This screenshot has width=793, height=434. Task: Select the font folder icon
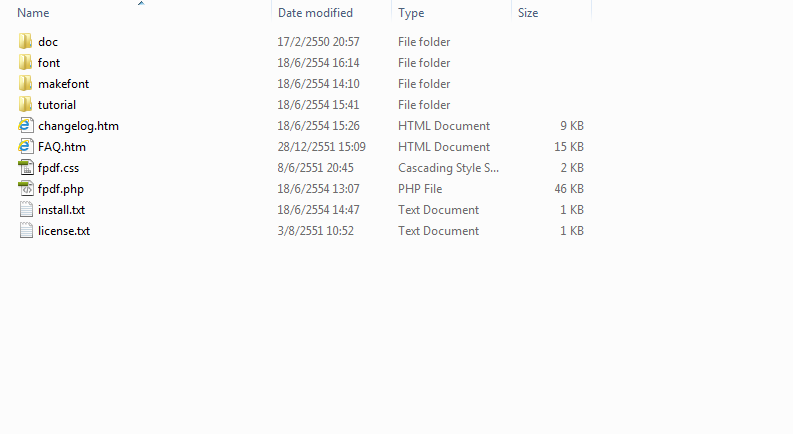(x=26, y=63)
